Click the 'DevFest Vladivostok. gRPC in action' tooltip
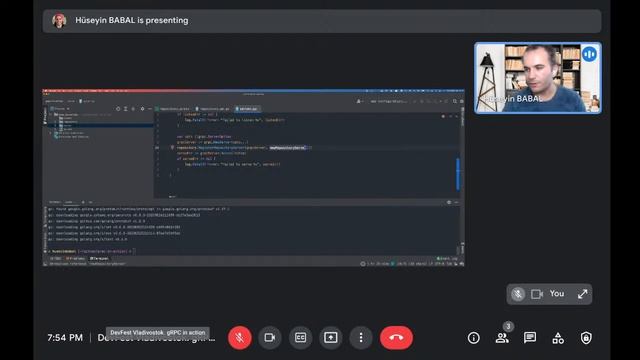Screen dimensions: 640x360 coord(158,333)
